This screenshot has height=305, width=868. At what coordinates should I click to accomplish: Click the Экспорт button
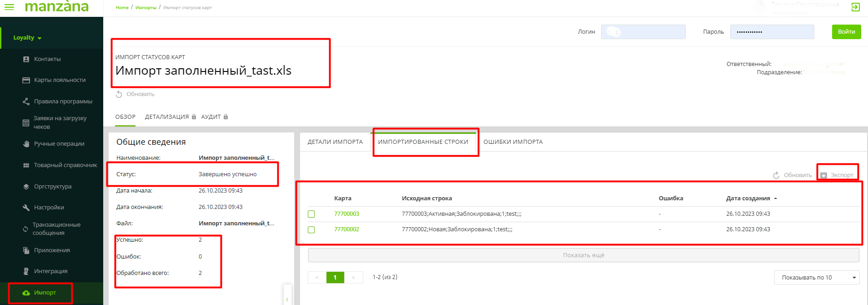(x=837, y=175)
